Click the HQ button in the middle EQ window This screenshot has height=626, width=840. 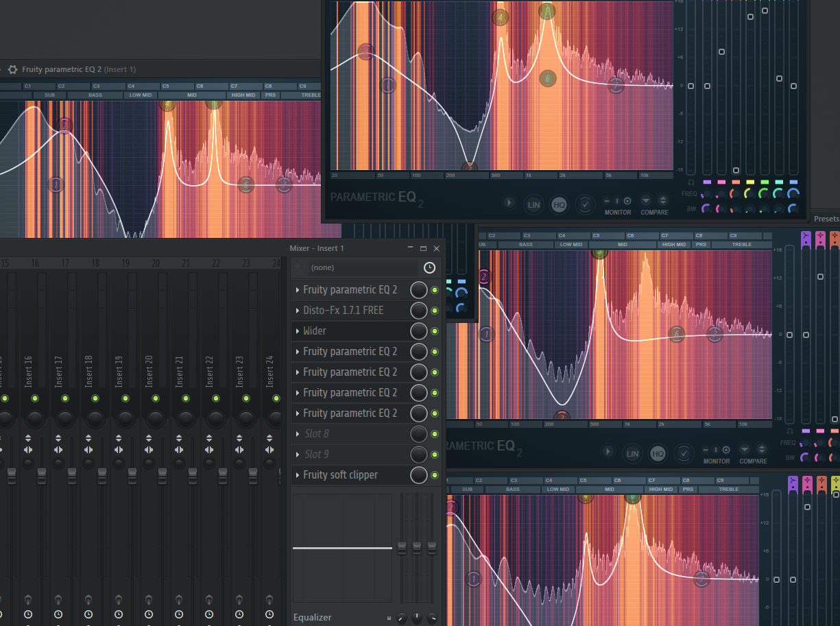click(658, 453)
